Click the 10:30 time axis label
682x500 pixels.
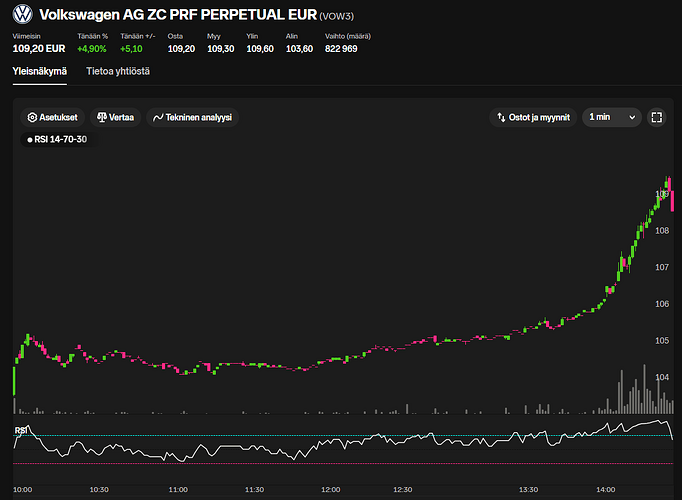[x=99, y=490]
